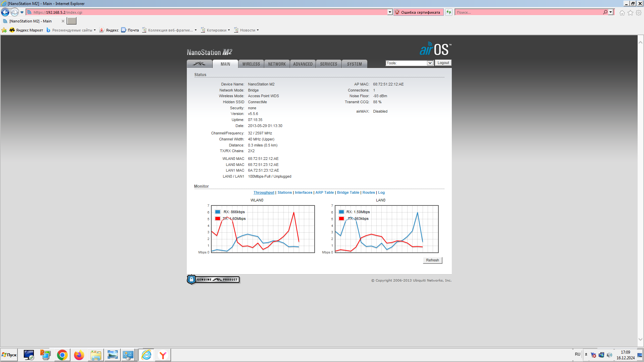
Task: Switch to the SYSTEM tab
Action: click(354, 64)
